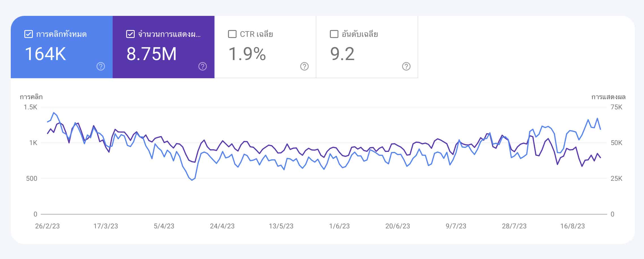Click the 24/4/23 date label

click(222, 226)
